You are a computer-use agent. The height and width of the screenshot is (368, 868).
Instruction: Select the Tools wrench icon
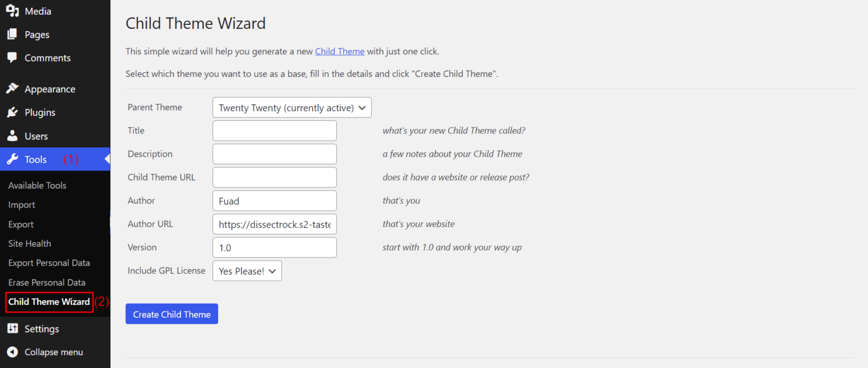(12, 159)
